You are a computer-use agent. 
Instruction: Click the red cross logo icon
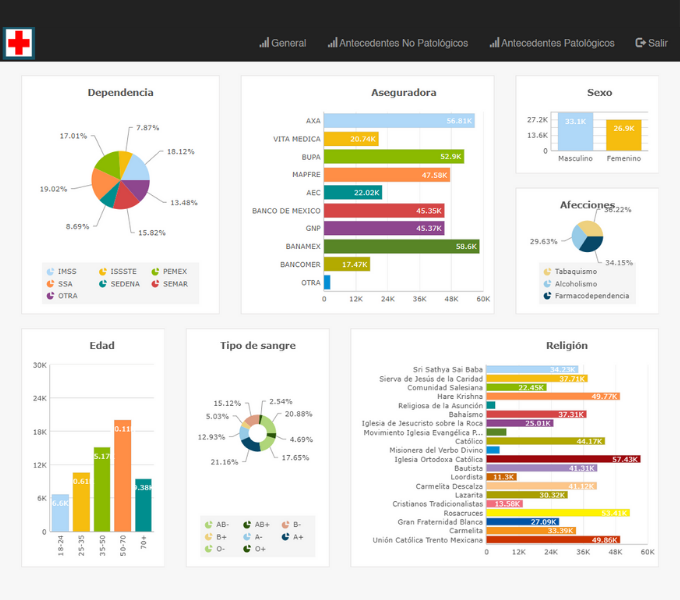18,43
